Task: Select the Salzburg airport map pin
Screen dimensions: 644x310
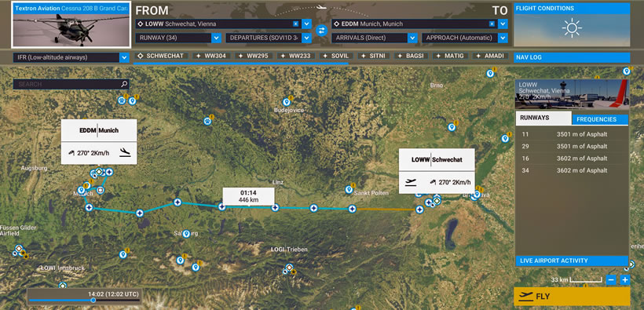Action: point(186,234)
